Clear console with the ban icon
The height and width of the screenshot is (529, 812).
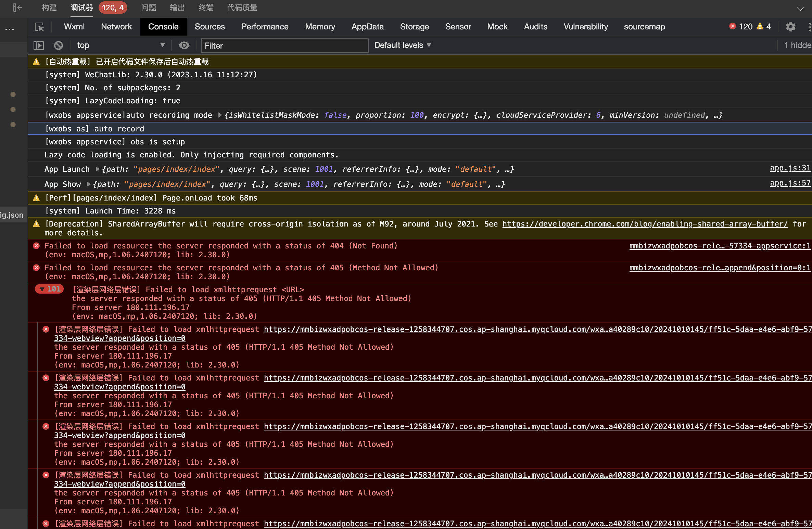click(x=59, y=45)
